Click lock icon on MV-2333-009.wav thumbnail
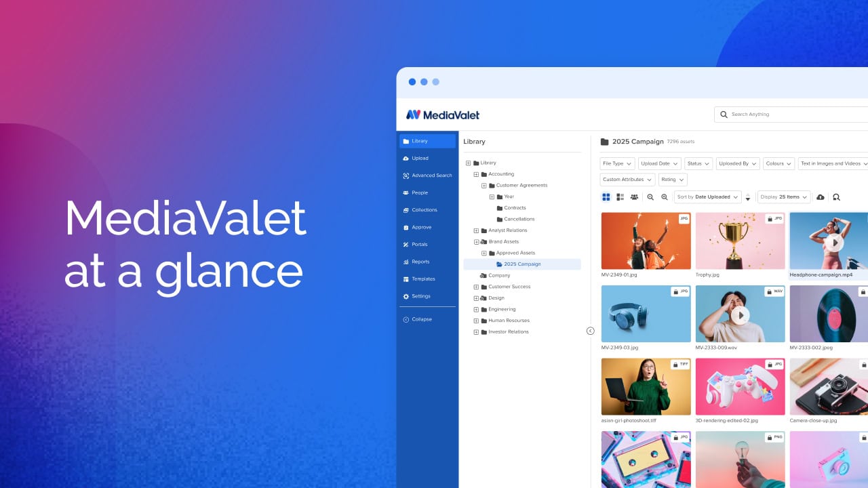The width and height of the screenshot is (868, 488). (770, 291)
